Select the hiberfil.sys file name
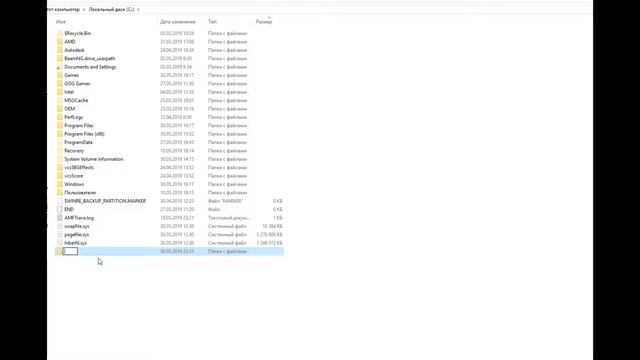The width and height of the screenshot is (640, 360). click(76, 242)
